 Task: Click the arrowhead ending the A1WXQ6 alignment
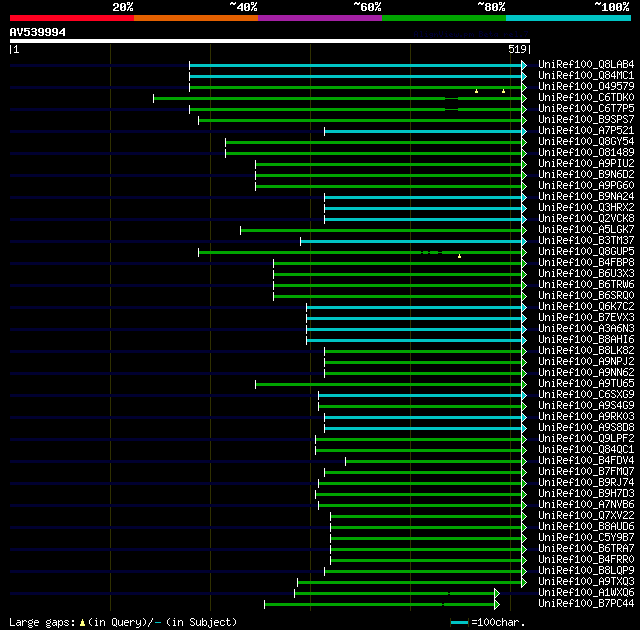[x=497, y=593]
